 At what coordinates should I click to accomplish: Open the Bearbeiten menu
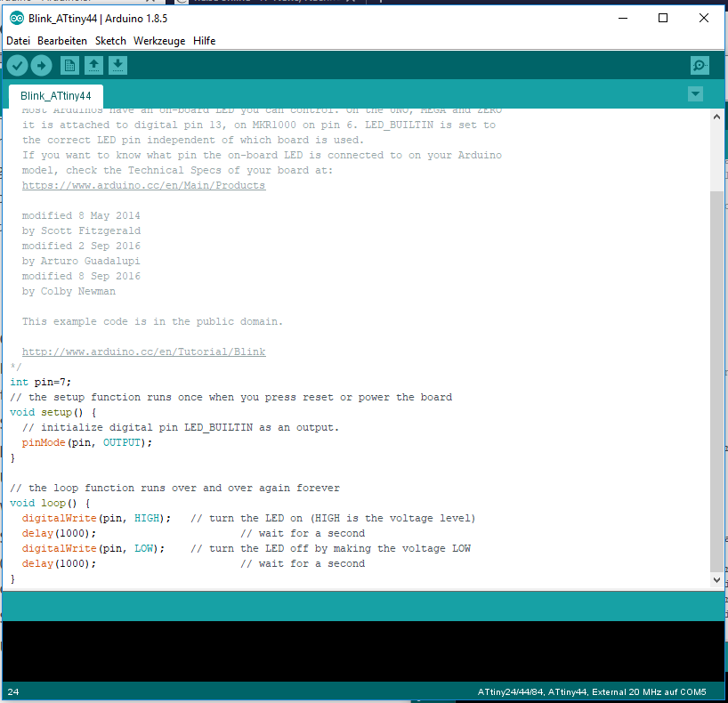(x=62, y=41)
